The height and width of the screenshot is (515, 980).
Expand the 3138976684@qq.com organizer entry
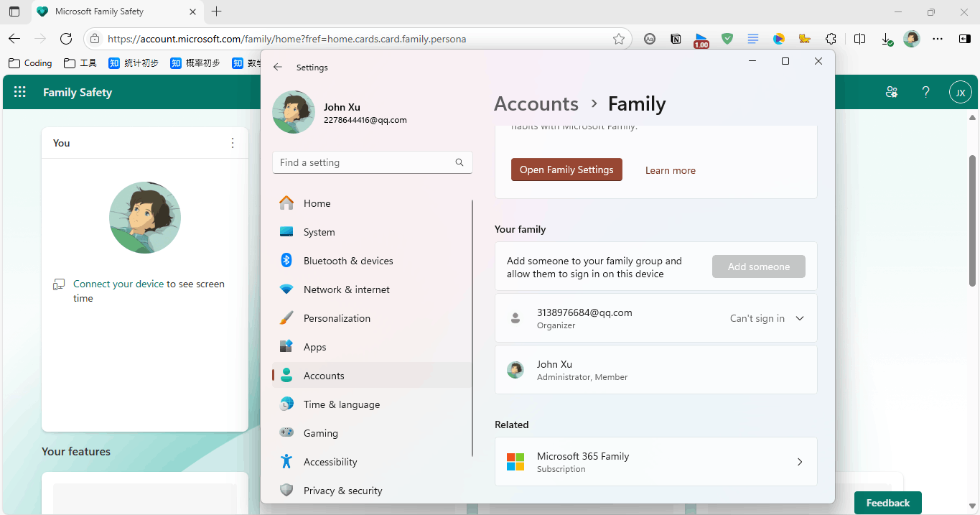coord(800,318)
